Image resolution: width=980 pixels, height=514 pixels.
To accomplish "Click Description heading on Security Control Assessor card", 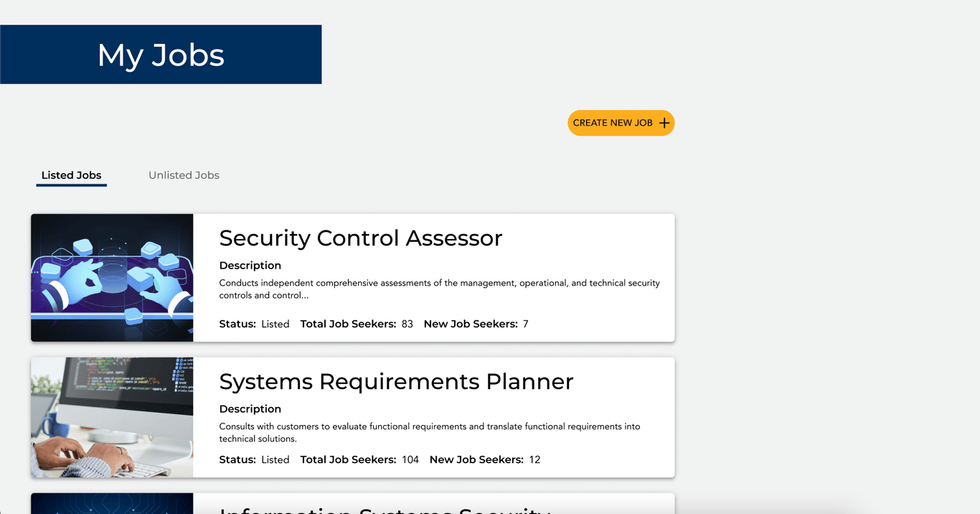I will (250, 266).
